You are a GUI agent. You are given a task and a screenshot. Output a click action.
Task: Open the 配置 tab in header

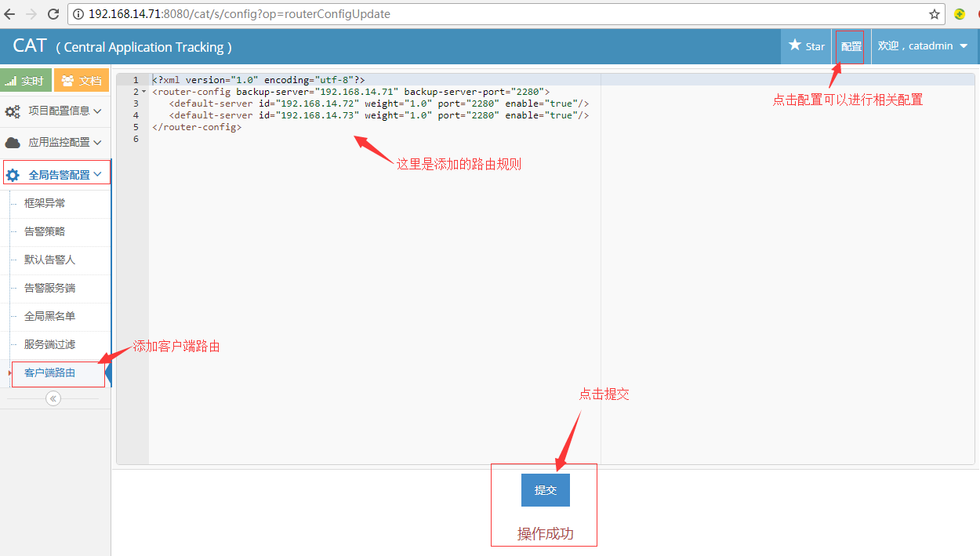[x=851, y=47]
